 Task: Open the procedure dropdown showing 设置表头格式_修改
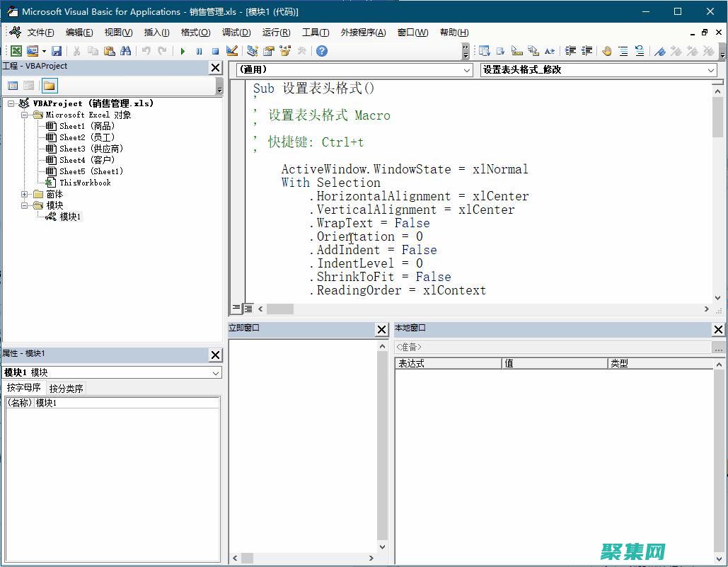712,70
